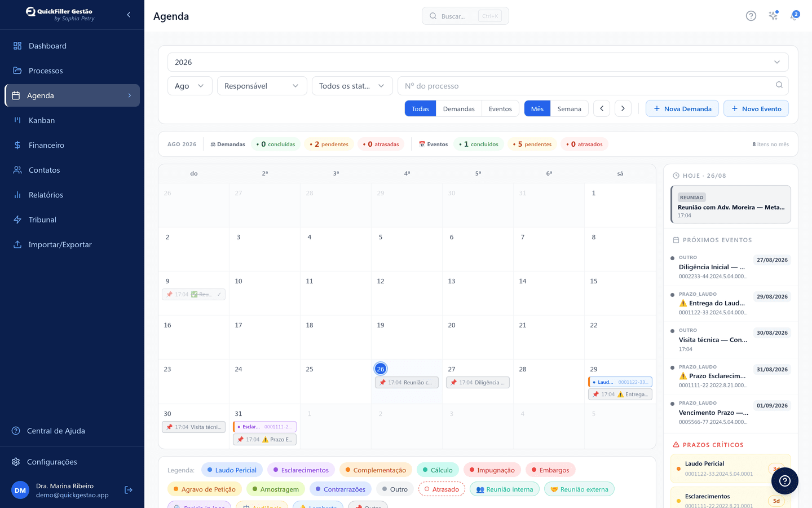812x508 pixels.
Task: Open Relatórios in the sidebar
Action: 72,195
